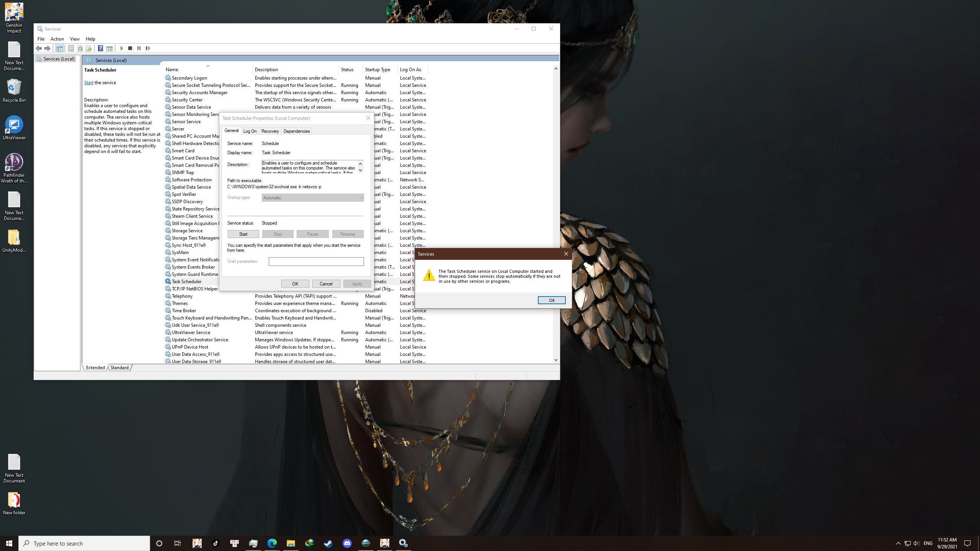Click the Restart Service toolbar icon
The height and width of the screenshot is (551, 980).
tap(149, 48)
